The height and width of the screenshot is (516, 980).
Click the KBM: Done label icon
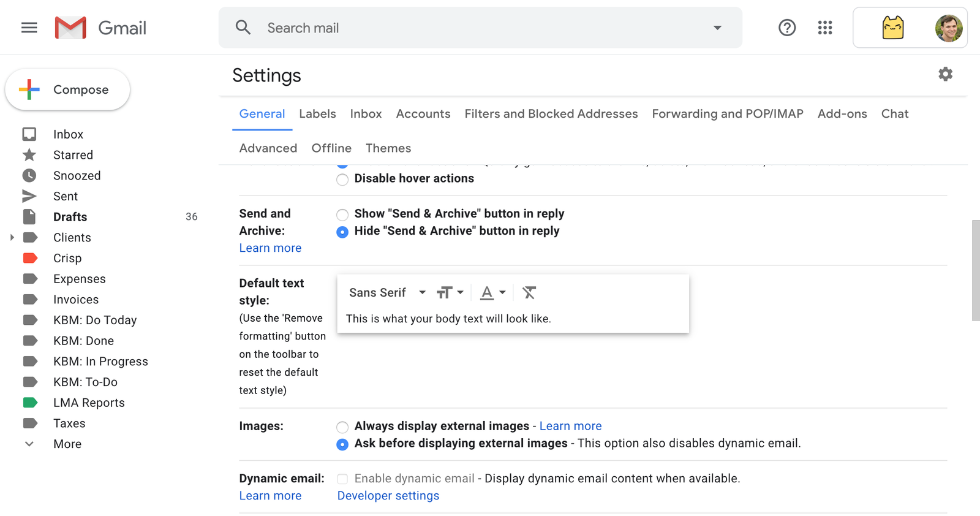click(x=30, y=341)
